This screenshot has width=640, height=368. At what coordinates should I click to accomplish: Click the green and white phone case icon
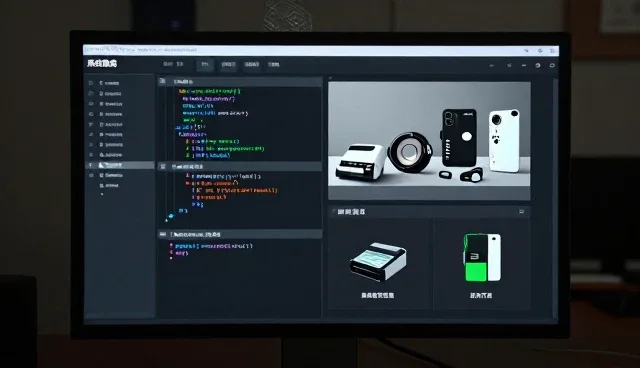pyautogui.click(x=482, y=257)
